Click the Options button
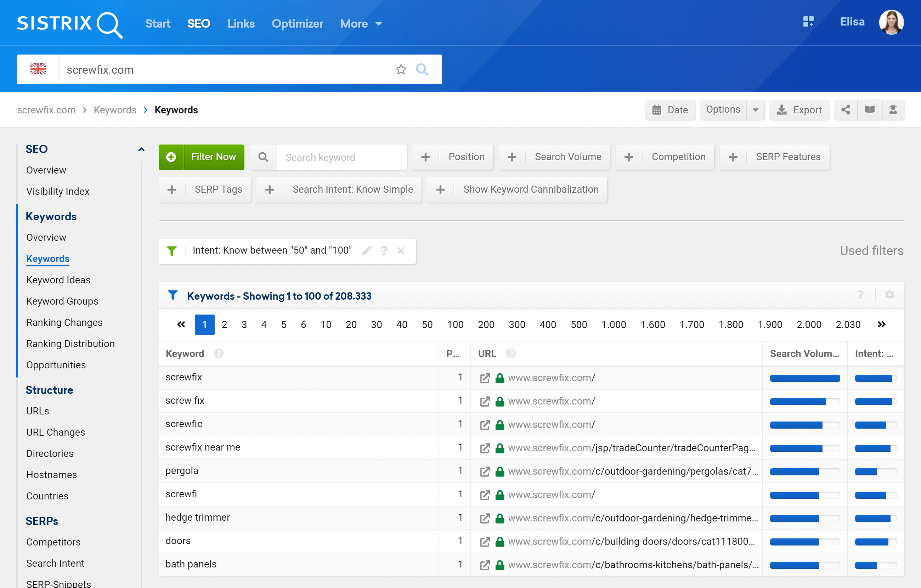Viewport: 921px width, 588px height. pyautogui.click(x=723, y=110)
